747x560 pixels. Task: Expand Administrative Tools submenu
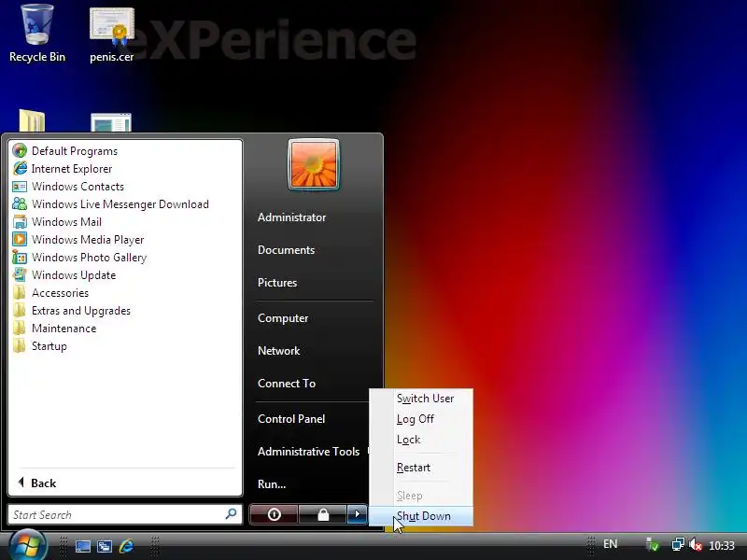[309, 452]
